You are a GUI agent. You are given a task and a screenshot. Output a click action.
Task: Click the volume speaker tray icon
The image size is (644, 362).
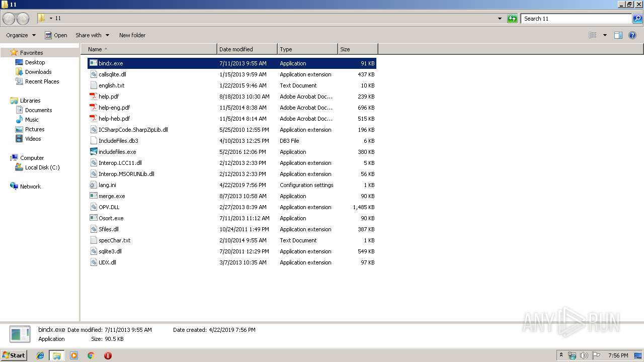click(x=584, y=355)
